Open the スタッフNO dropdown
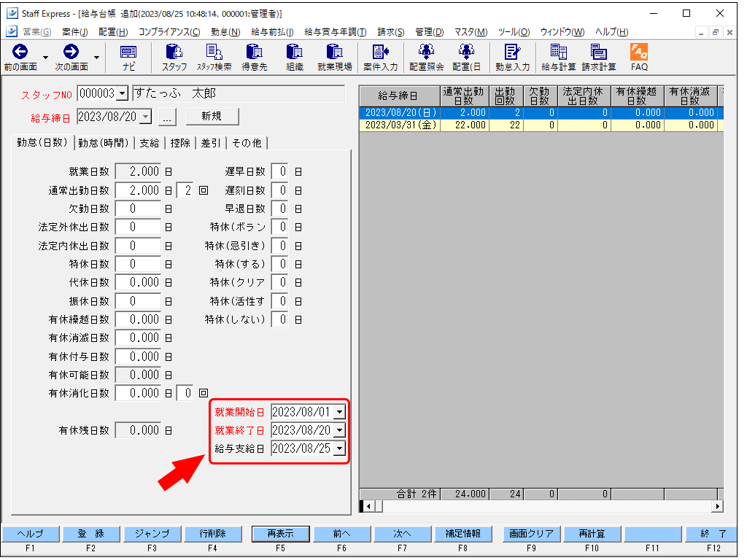The image size is (747, 560). click(x=123, y=93)
